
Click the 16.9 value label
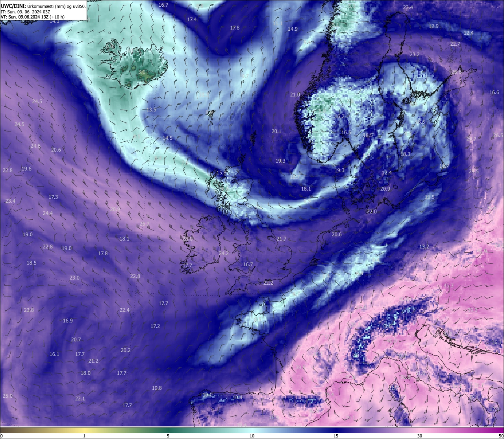click(68, 320)
